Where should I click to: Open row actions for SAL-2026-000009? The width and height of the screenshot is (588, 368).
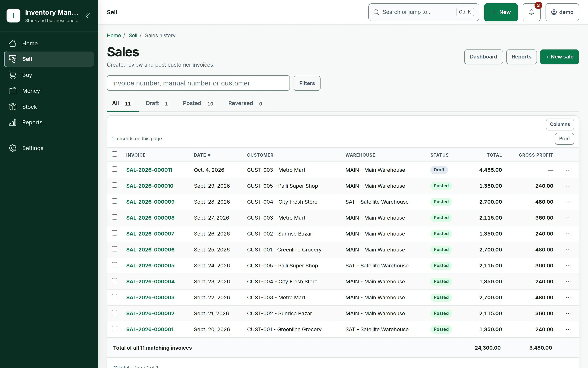[568, 202]
